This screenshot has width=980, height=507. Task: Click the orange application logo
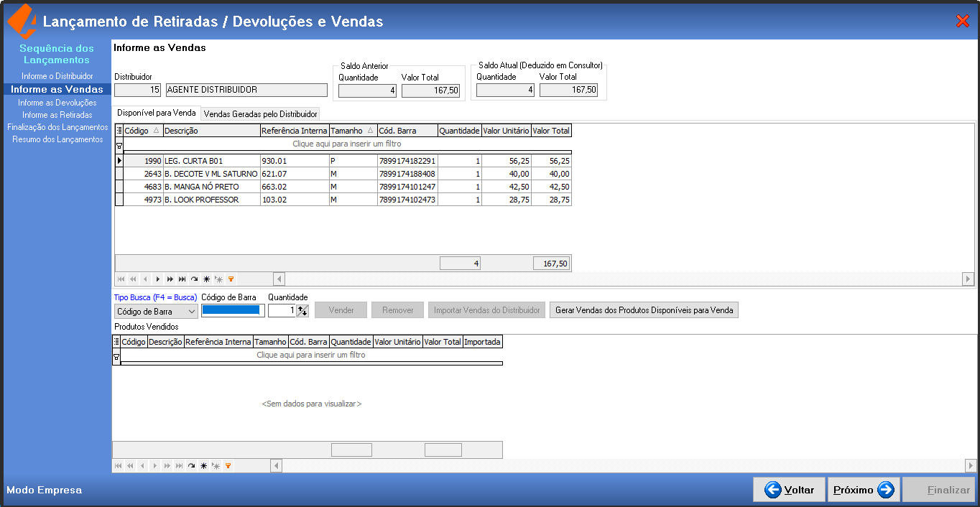tap(22, 22)
